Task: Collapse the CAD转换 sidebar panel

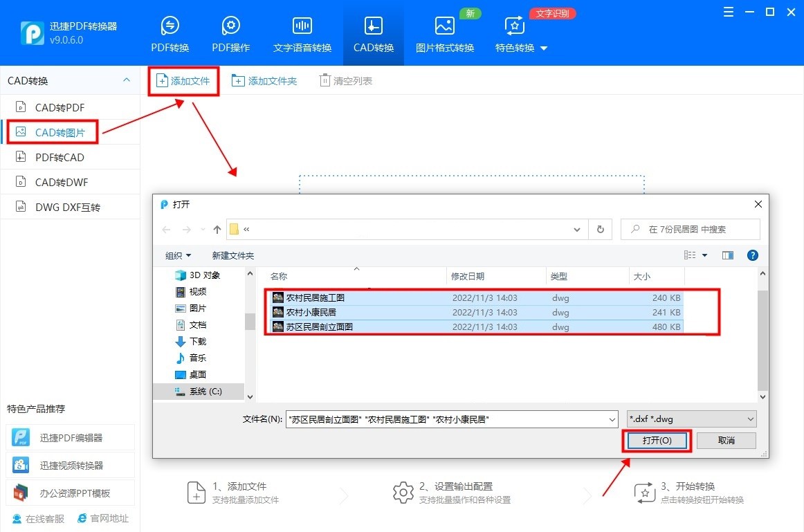Action: [126, 80]
